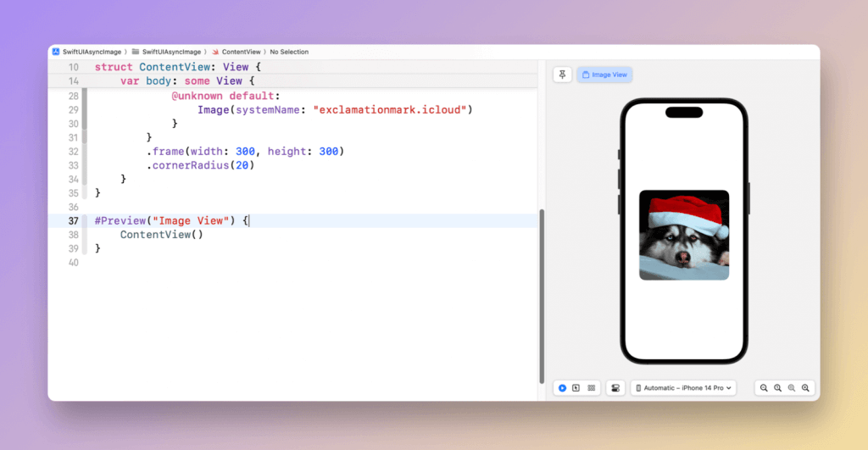Click the code editor vertical scrollbar
This screenshot has height=450, width=868.
tap(540, 297)
